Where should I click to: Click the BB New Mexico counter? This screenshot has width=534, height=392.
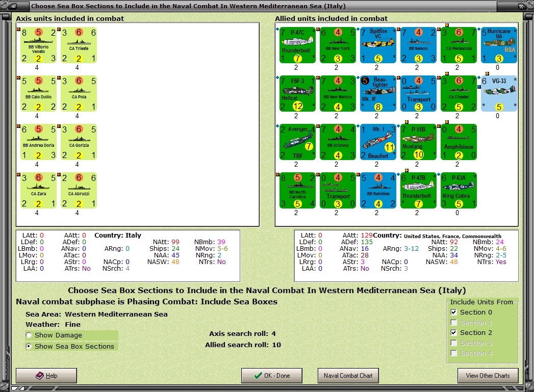tap(338, 94)
